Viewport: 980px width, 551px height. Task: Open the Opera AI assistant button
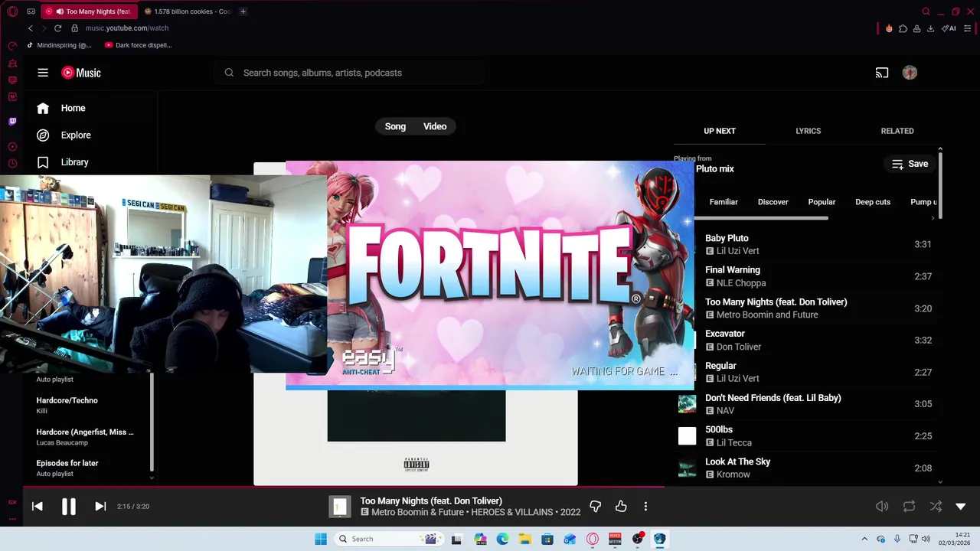[x=949, y=28]
